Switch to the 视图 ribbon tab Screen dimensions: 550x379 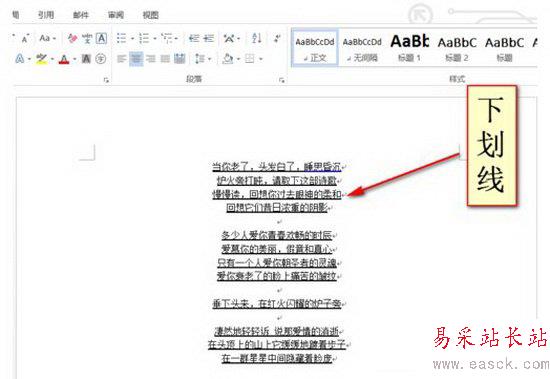click(x=151, y=15)
